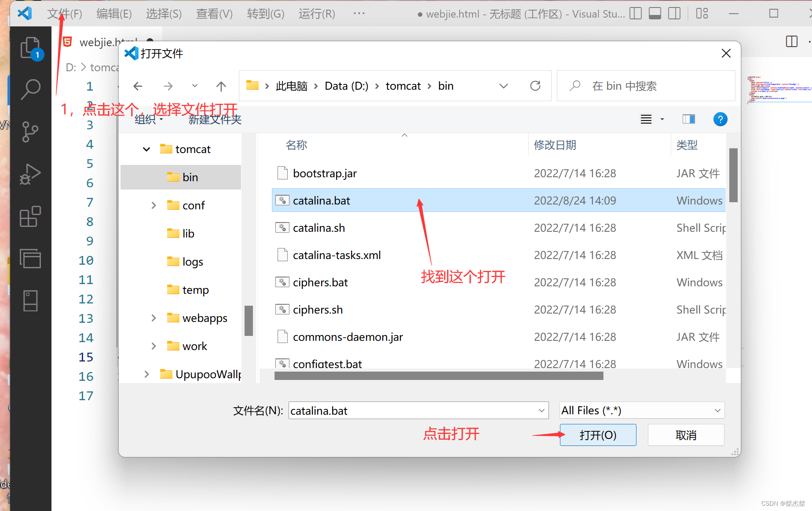
Task: Expand the webapps folder node
Action: [x=154, y=318]
